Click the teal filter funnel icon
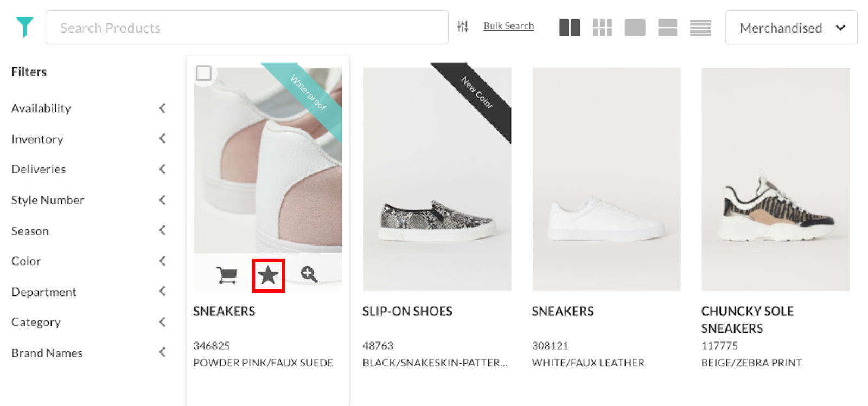The height and width of the screenshot is (406, 868). pyautogui.click(x=24, y=27)
